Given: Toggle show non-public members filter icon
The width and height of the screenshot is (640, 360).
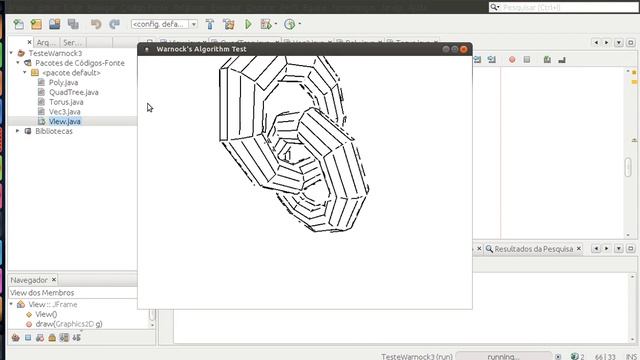Looking at the screenshot, I should pos(52,338).
